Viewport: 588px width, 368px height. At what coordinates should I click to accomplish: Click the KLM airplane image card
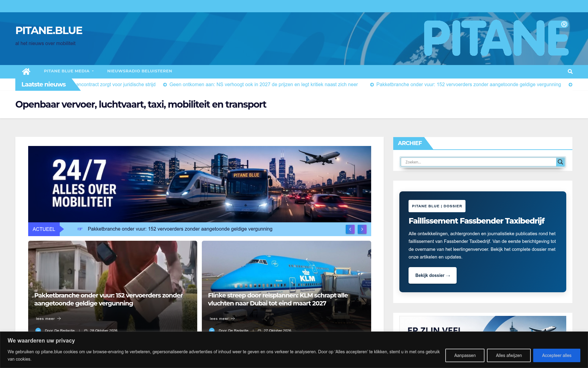coord(286,287)
